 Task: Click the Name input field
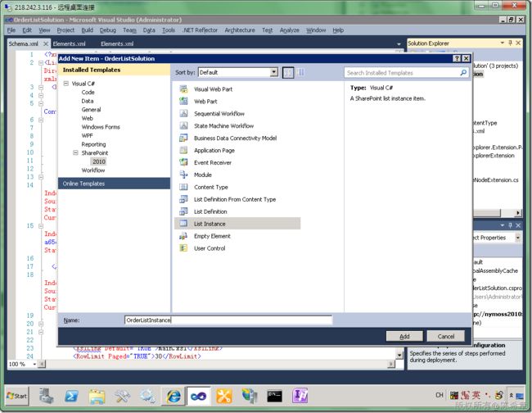tap(228, 320)
